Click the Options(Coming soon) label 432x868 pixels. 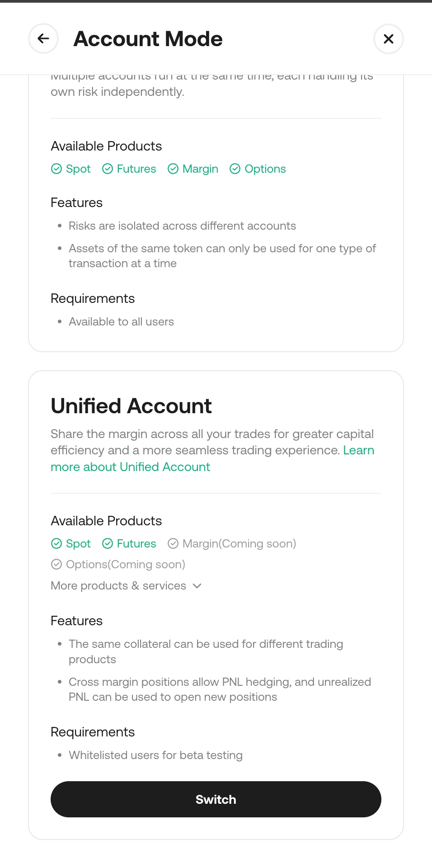pos(126,564)
